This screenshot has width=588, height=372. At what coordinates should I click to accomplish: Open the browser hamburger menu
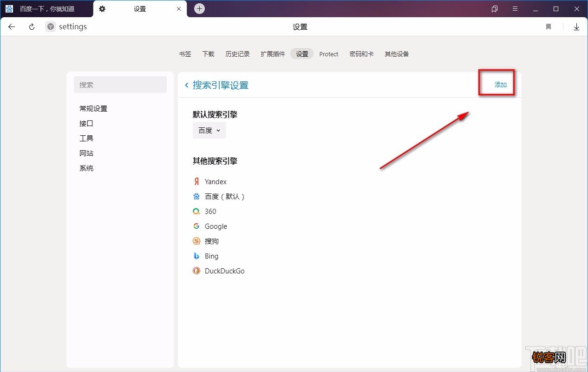pyautogui.click(x=515, y=9)
